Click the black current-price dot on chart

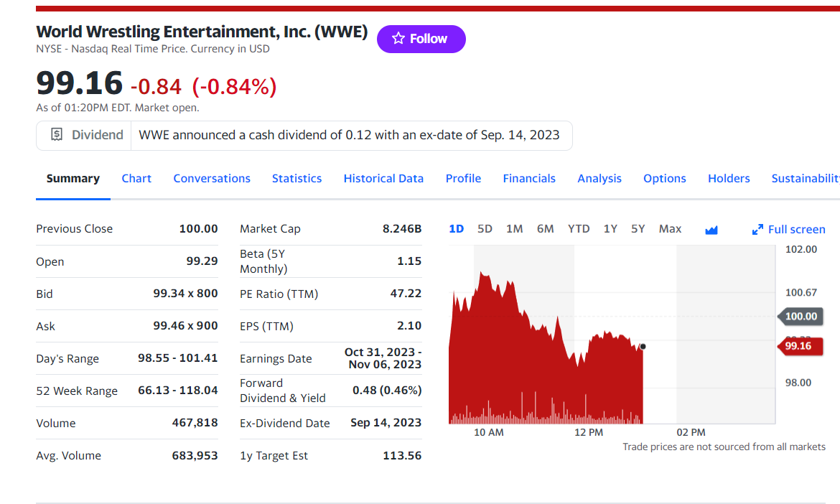pyautogui.click(x=643, y=347)
